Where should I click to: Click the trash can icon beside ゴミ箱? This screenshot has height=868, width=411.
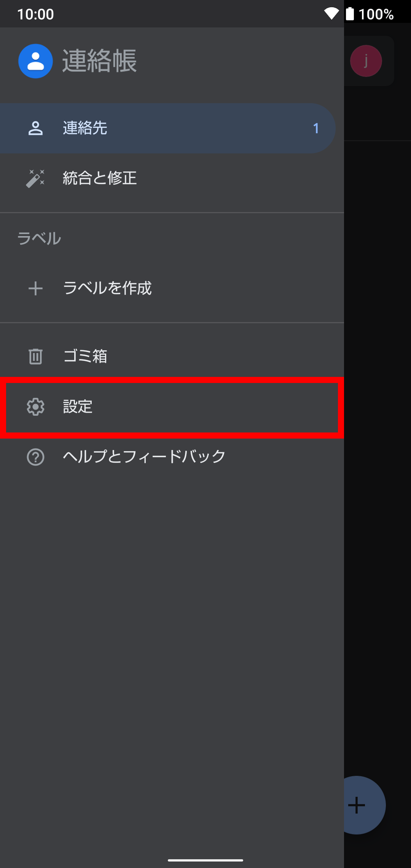pyautogui.click(x=35, y=356)
